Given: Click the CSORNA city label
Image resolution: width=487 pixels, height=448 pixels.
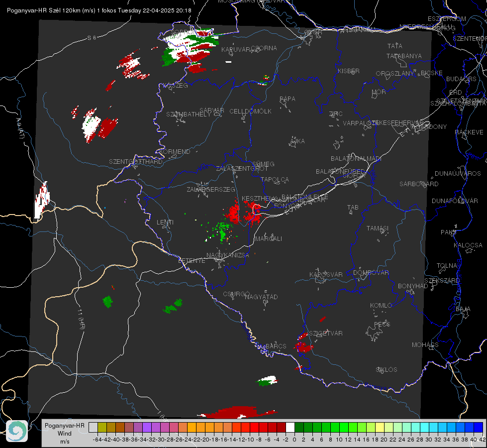Looking at the screenshot, I should [x=264, y=48].
